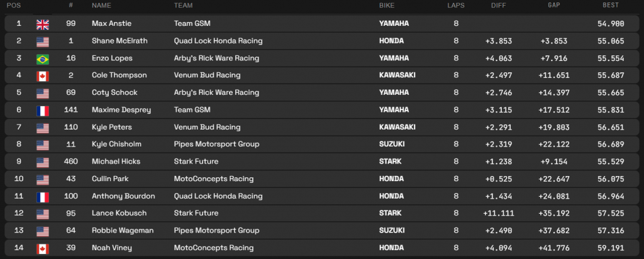Viewport: 644px width, 259px height.
Task: Click the French flag next to Maxime Desprey
Action: click(43, 110)
